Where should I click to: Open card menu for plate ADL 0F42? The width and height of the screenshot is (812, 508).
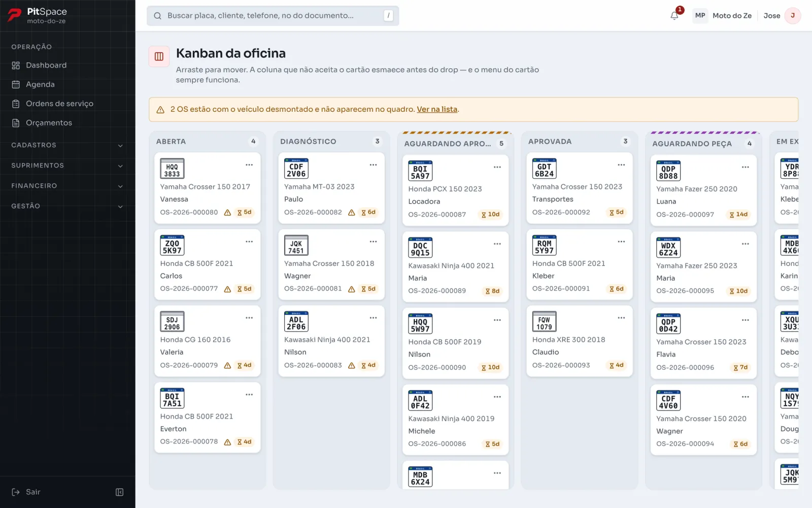497,397
